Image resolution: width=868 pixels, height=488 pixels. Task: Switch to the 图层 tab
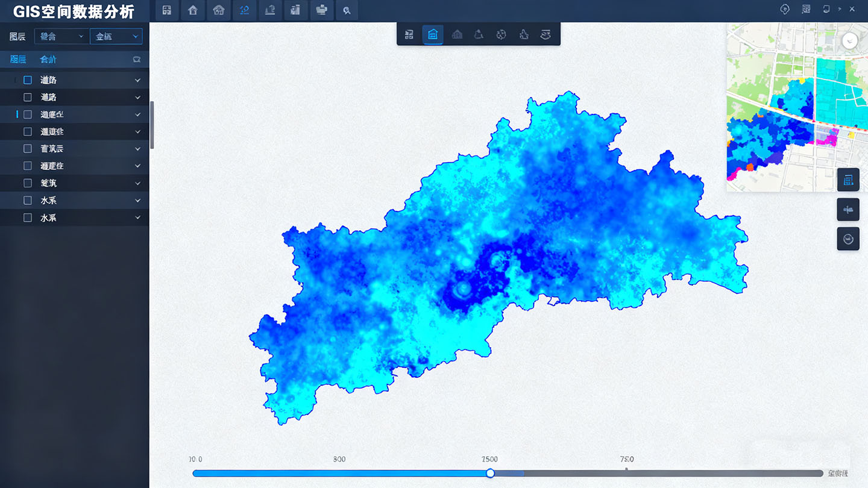click(18, 59)
